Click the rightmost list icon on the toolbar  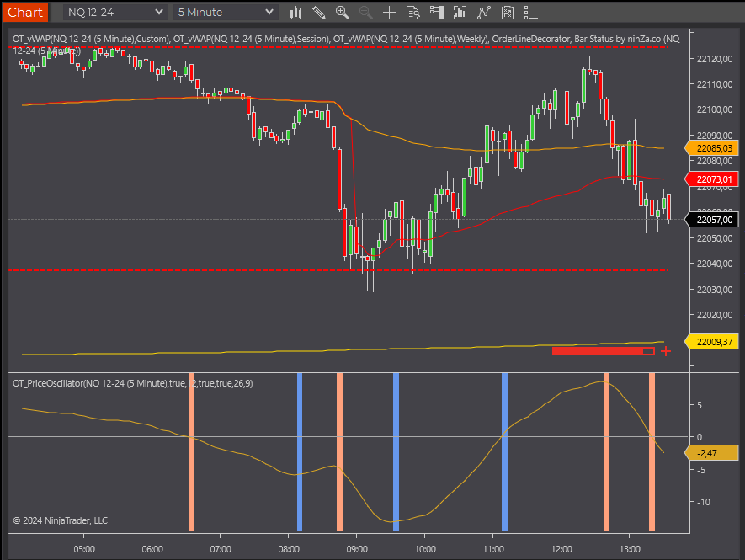(530, 12)
